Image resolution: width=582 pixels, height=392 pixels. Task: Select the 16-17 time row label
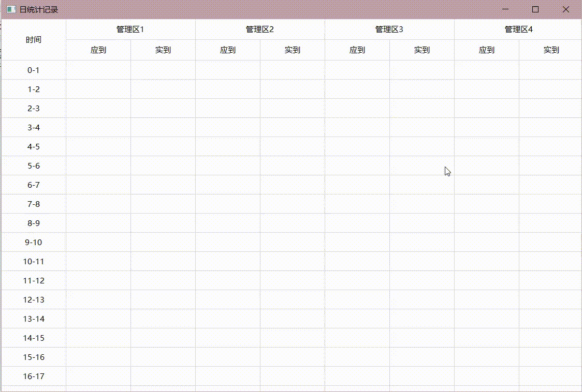[x=34, y=376]
